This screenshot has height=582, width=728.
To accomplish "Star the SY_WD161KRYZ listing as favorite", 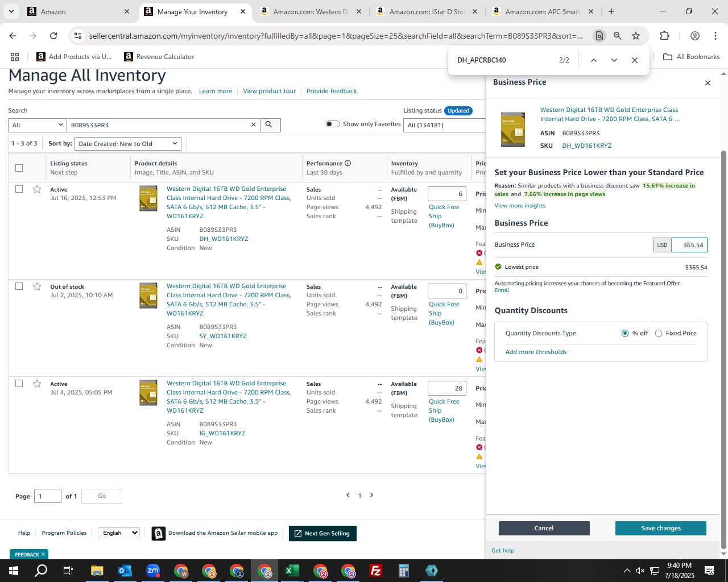I will point(37,286).
